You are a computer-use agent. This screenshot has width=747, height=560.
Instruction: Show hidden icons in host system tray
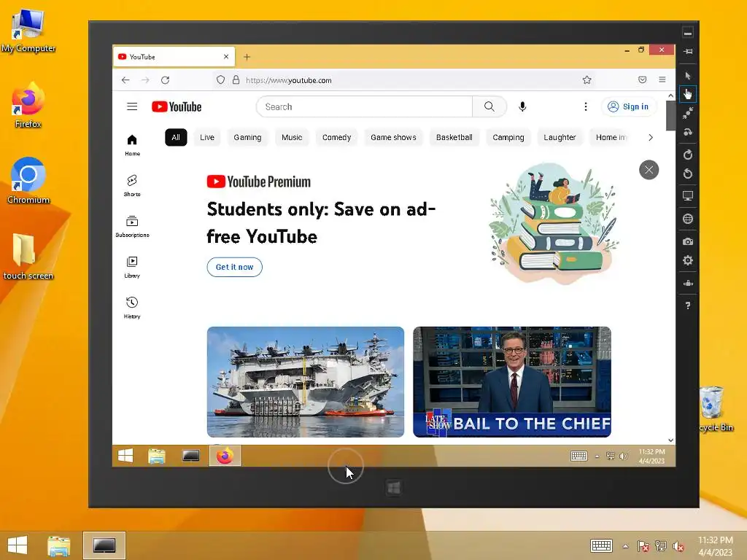pos(625,545)
